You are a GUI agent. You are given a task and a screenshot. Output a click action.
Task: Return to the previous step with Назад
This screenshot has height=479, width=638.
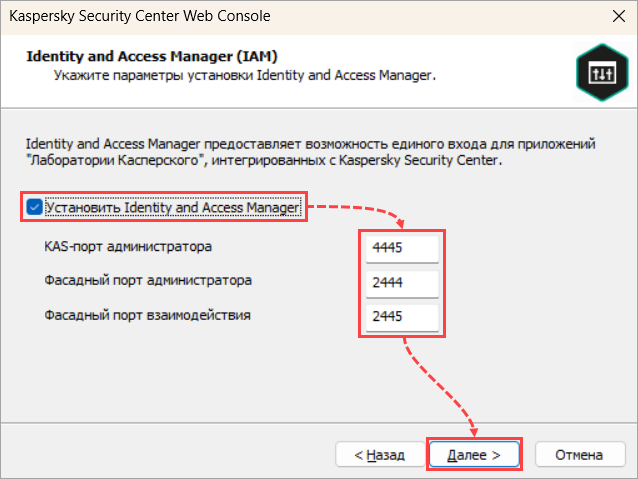[380, 455]
